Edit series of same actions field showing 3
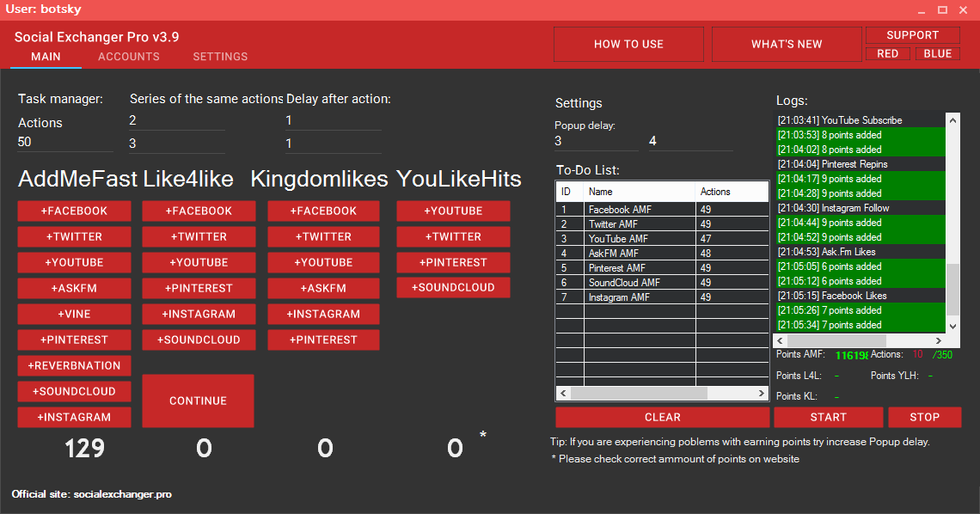This screenshot has height=514, width=980. [x=177, y=144]
